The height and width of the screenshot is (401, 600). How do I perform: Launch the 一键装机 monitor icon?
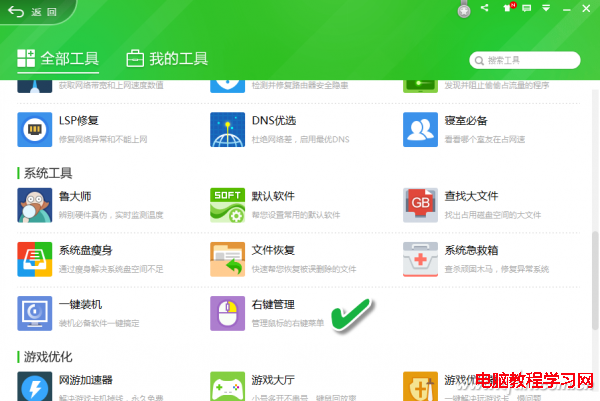click(35, 313)
